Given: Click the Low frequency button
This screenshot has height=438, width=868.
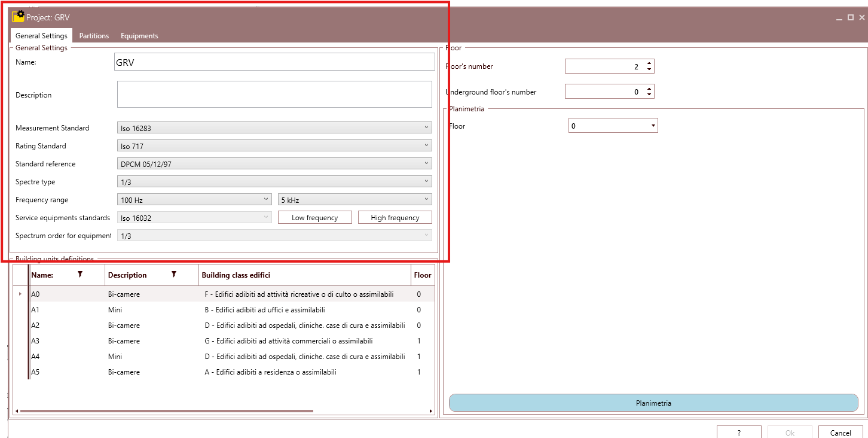Looking at the screenshot, I should point(315,218).
